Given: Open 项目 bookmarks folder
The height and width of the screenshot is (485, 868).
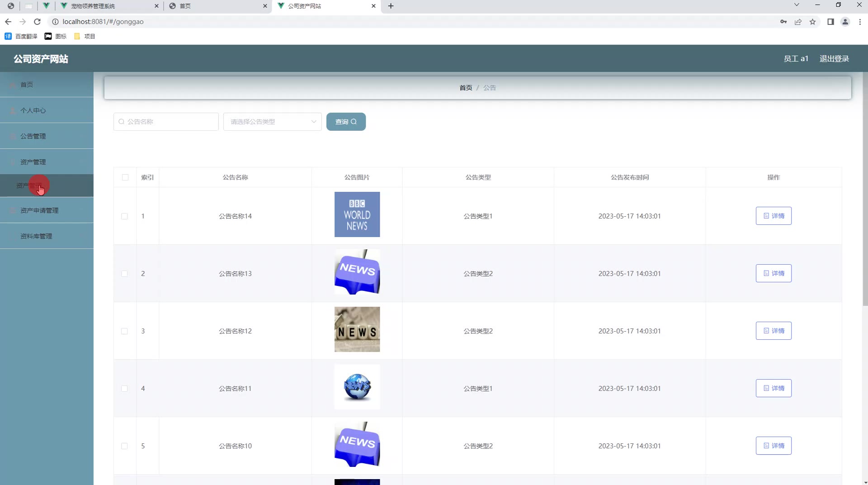Looking at the screenshot, I should [x=85, y=36].
